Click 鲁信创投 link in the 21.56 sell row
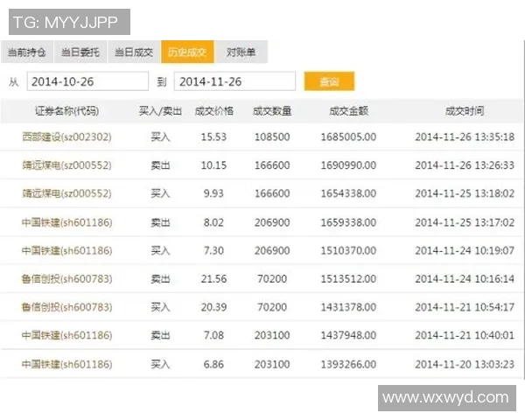This screenshot has height=420, width=525. [66, 279]
